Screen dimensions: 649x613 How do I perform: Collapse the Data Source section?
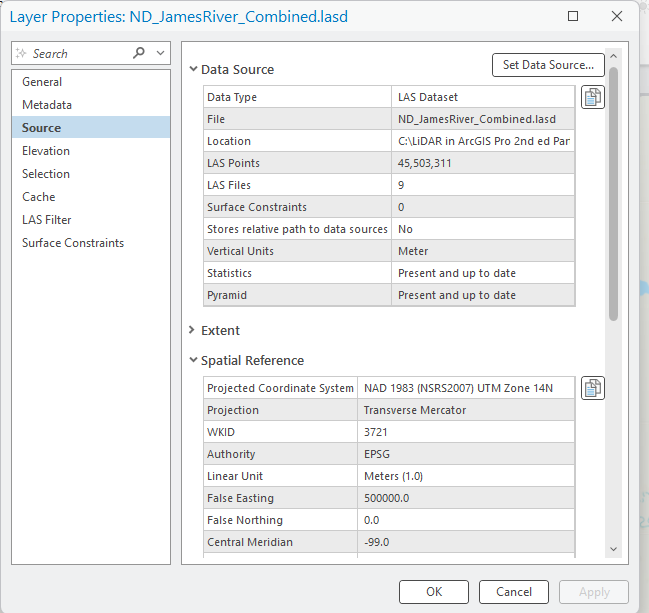tap(193, 69)
